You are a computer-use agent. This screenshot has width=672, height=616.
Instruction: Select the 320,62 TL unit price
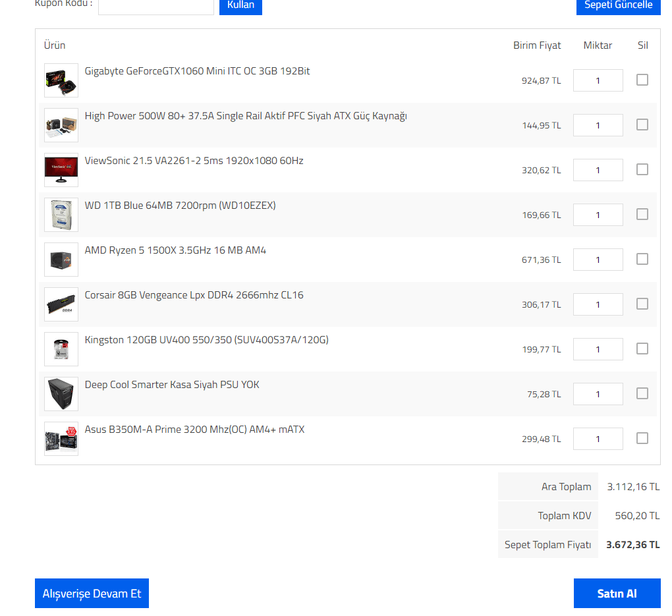[x=542, y=170]
